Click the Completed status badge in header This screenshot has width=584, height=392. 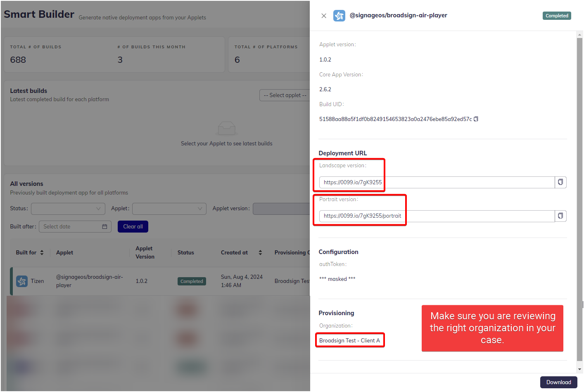[x=557, y=16]
